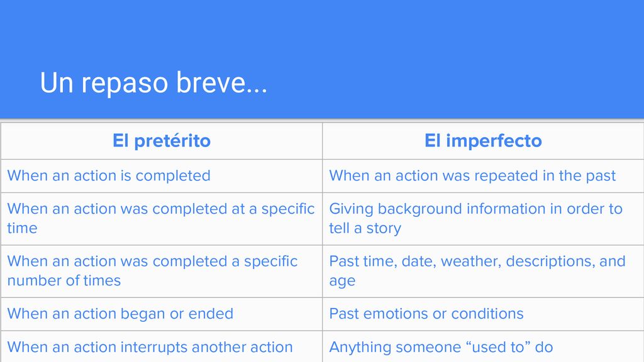The image size is (644, 362).
Task: Click 'When an action was repeated in the past'
Action: coord(483,176)
